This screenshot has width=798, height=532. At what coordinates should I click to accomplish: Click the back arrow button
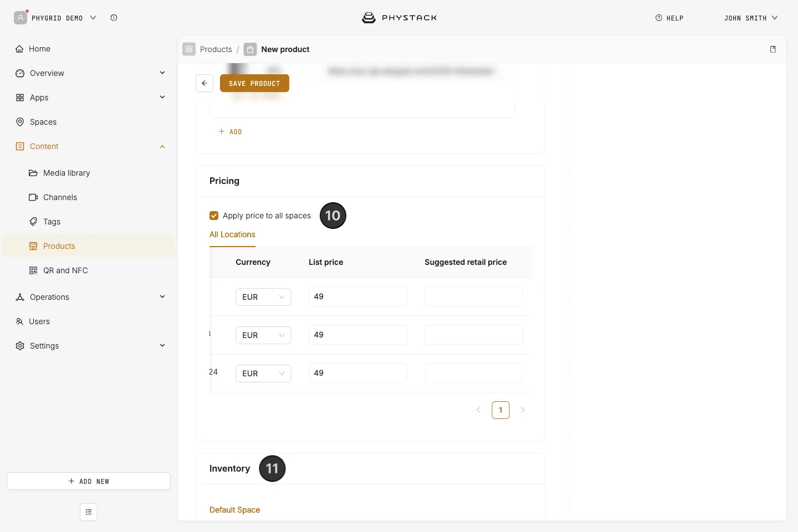click(x=204, y=83)
